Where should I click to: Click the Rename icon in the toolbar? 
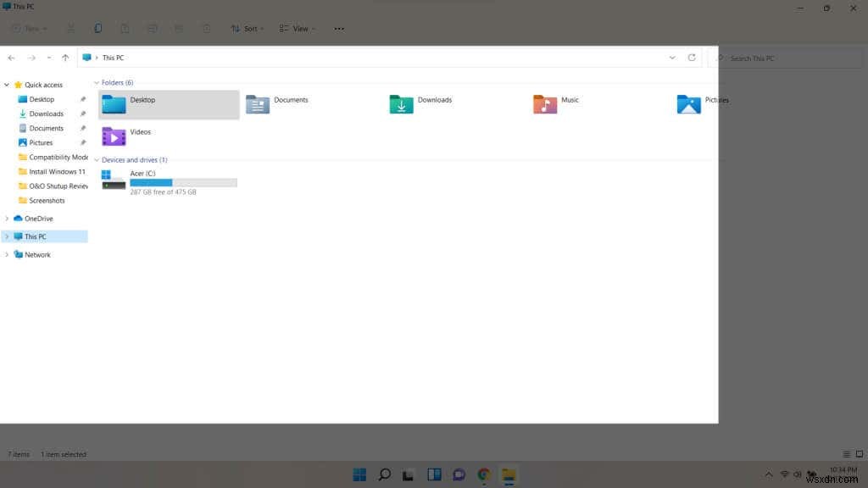(x=153, y=28)
